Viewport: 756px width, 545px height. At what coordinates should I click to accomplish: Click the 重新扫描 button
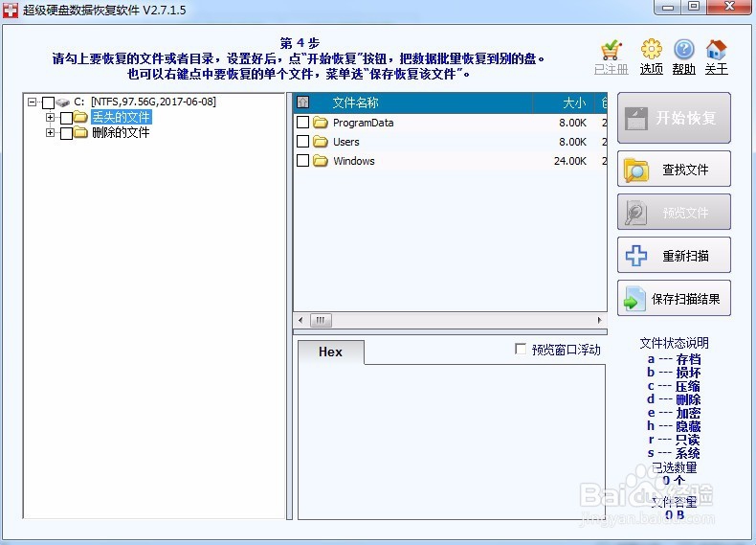(674, 256)
